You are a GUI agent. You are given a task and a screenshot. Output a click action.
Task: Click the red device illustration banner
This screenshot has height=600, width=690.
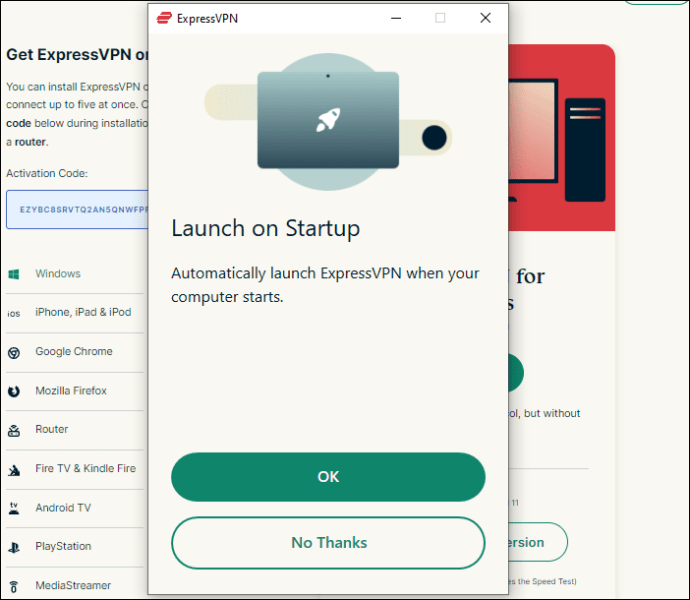(x=562, y=137)
